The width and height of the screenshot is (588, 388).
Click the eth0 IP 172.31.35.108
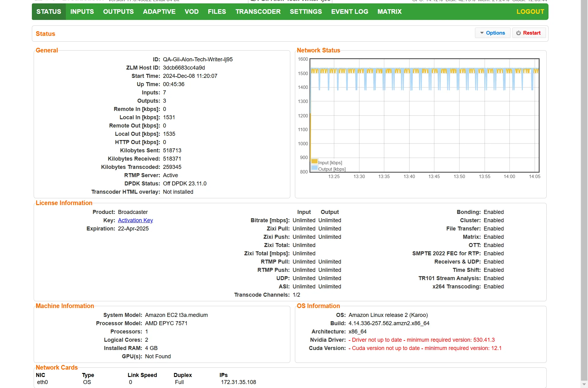tap(239, 382)
